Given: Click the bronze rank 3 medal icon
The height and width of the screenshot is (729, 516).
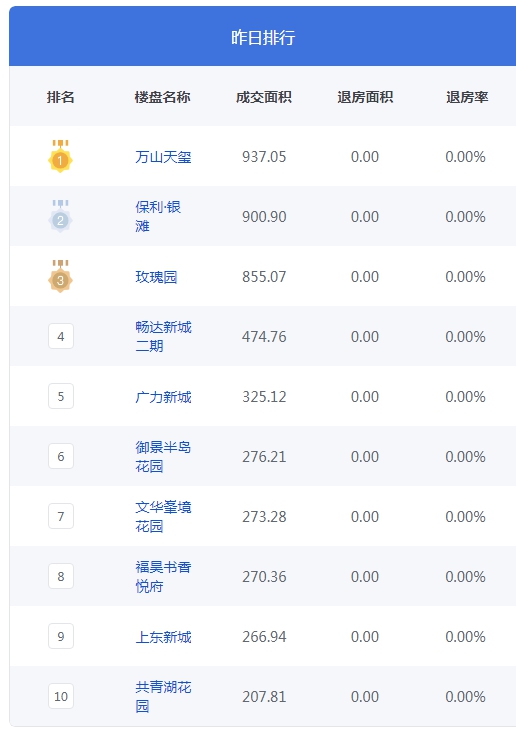Looking at the screenshot, I should coord(60,276).
